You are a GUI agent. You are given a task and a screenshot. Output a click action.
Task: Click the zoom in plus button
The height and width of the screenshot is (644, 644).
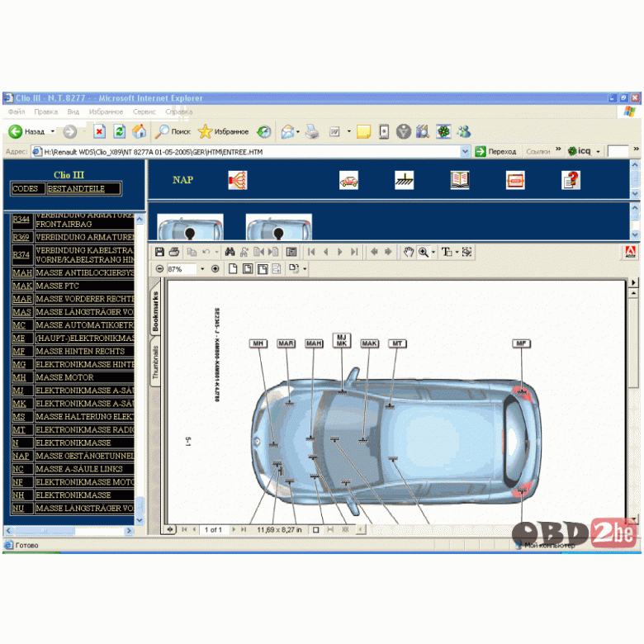click(x=215, y=269)
